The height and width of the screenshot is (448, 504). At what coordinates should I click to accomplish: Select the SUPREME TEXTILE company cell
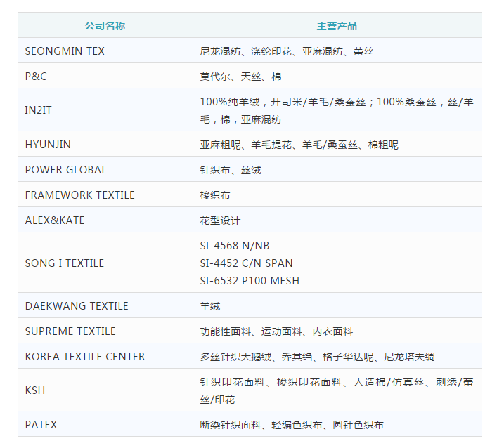coord(105,331)
